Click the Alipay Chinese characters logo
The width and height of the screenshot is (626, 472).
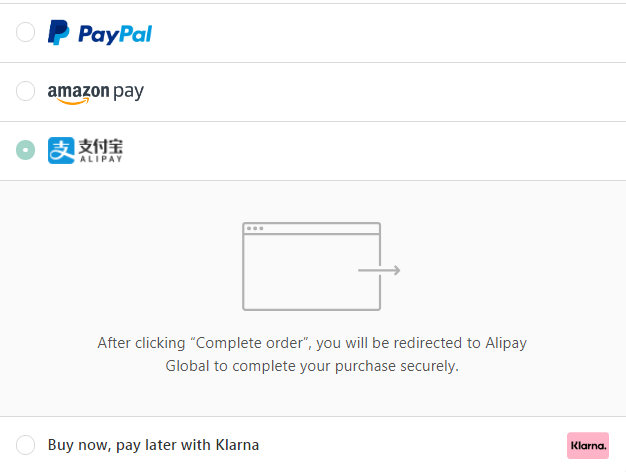(x=100, y=146)
